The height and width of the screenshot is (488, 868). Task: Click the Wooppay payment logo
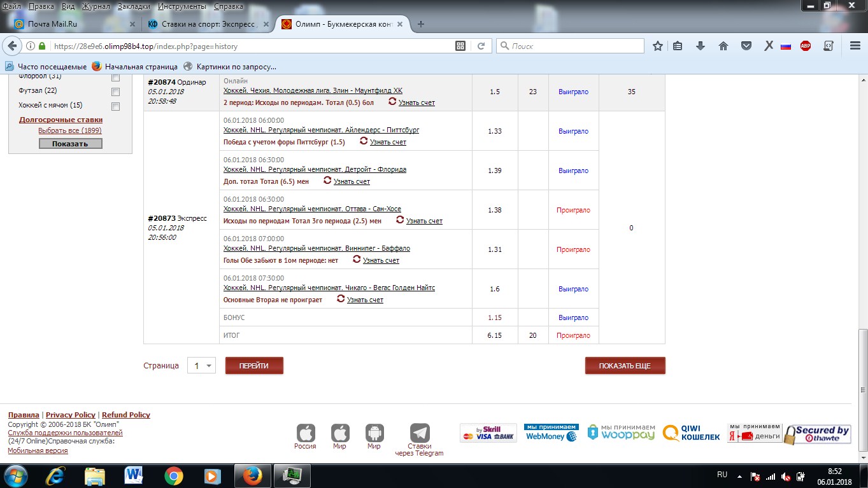pos(621,433)
